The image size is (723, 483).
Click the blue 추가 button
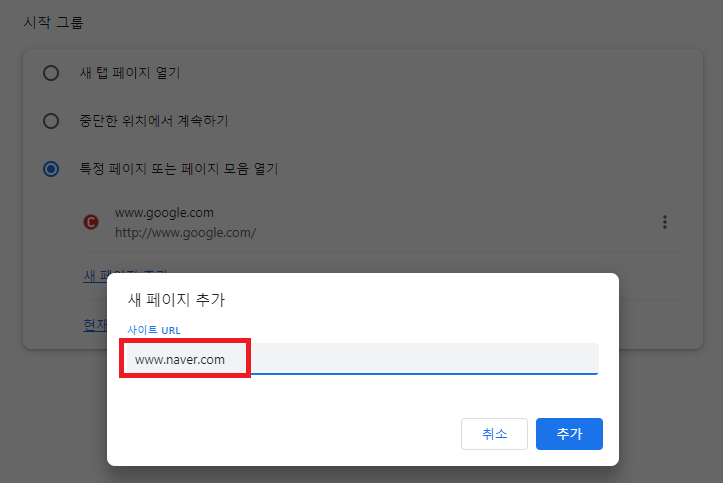(x=569, y=434)
